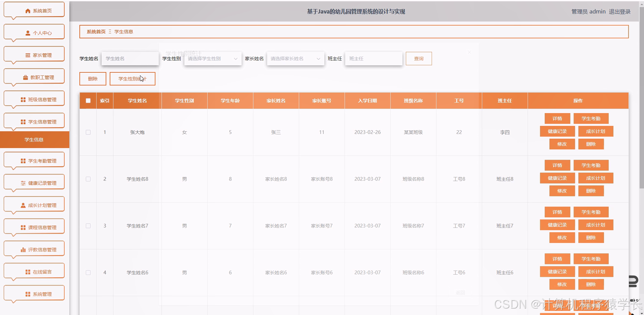Open 健康记录 for 学生姓名7

point(557,225)
